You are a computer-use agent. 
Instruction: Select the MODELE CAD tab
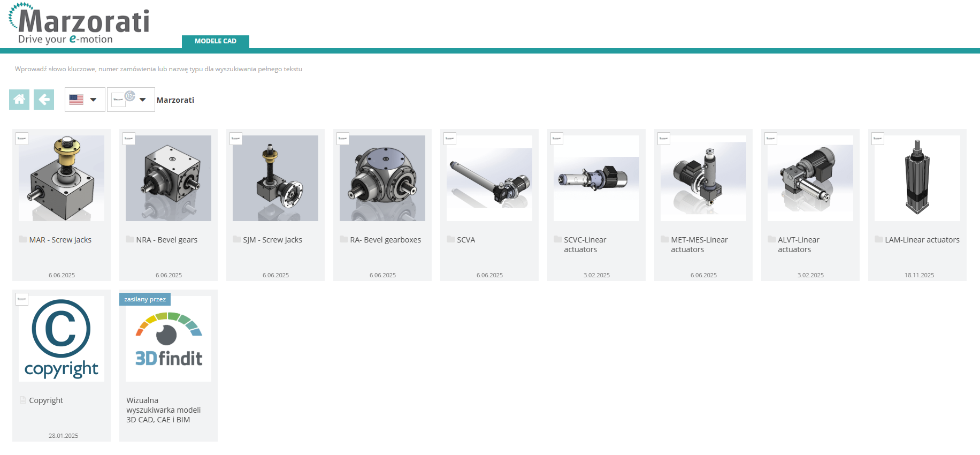click(216, 41)
